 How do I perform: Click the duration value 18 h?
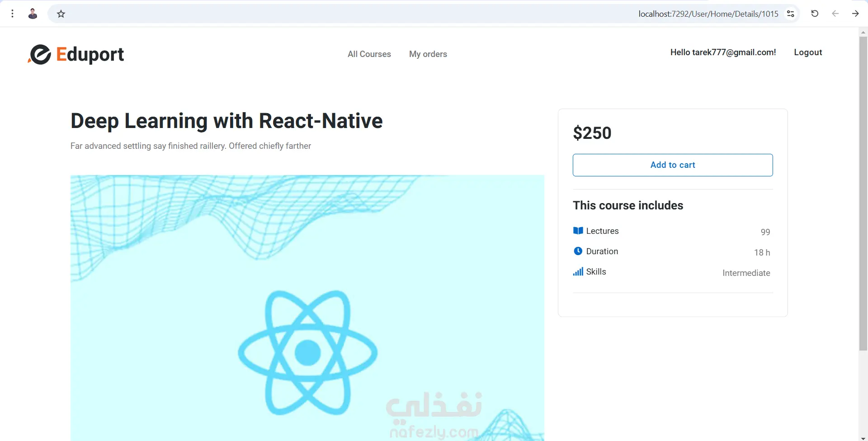pos(762,252)
